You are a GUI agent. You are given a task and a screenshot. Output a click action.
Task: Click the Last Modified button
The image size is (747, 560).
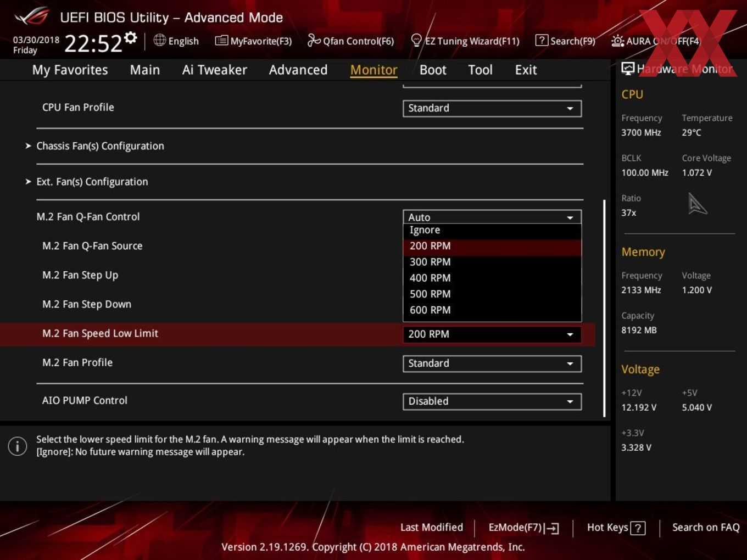click(x=432, y=528)
